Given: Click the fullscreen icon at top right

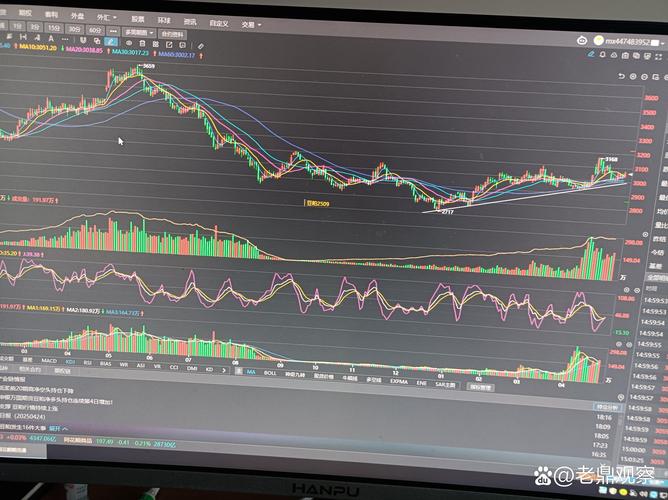Looking at the screenshot, I should tap(658, 56).
